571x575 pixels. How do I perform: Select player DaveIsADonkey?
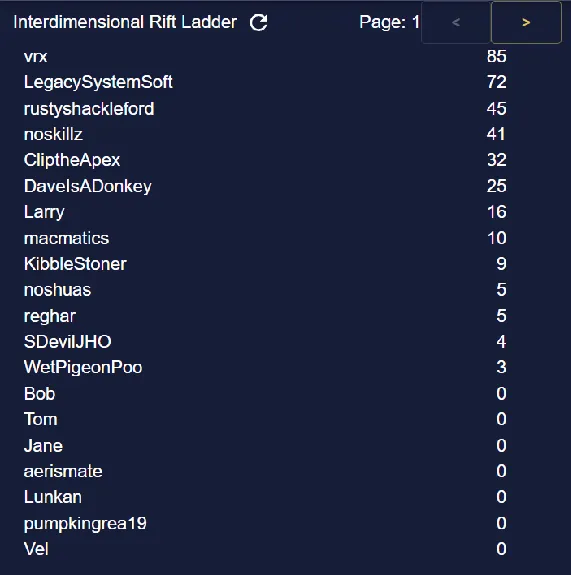[88, 186]
